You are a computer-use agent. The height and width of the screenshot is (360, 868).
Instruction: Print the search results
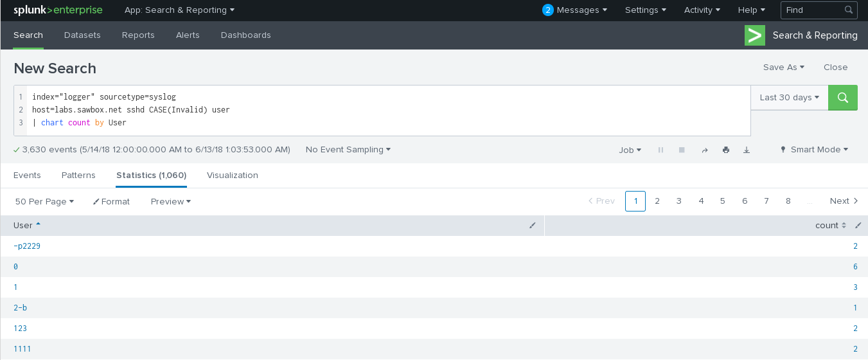pyautogui.click(x=725, y=150)
